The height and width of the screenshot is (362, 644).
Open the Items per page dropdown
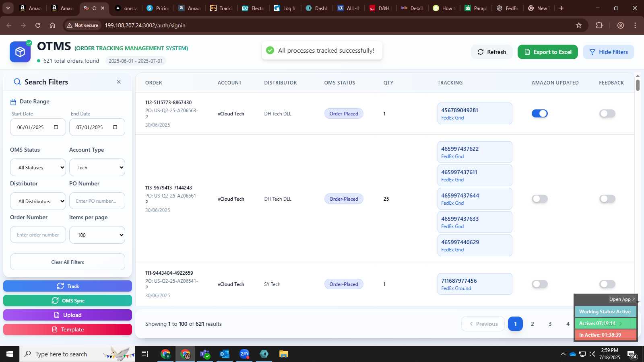[x=97, y=235]
